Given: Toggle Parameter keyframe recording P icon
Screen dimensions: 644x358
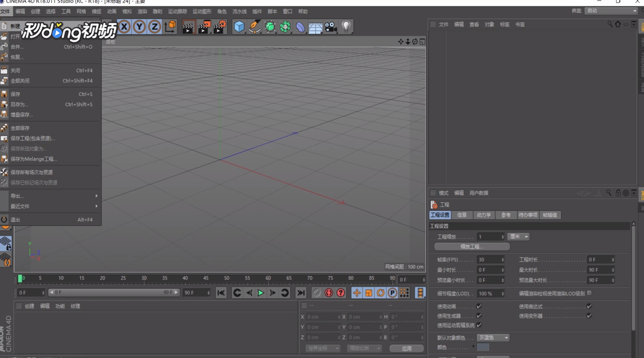Looking at the screenshot, I should click(392, 293).
